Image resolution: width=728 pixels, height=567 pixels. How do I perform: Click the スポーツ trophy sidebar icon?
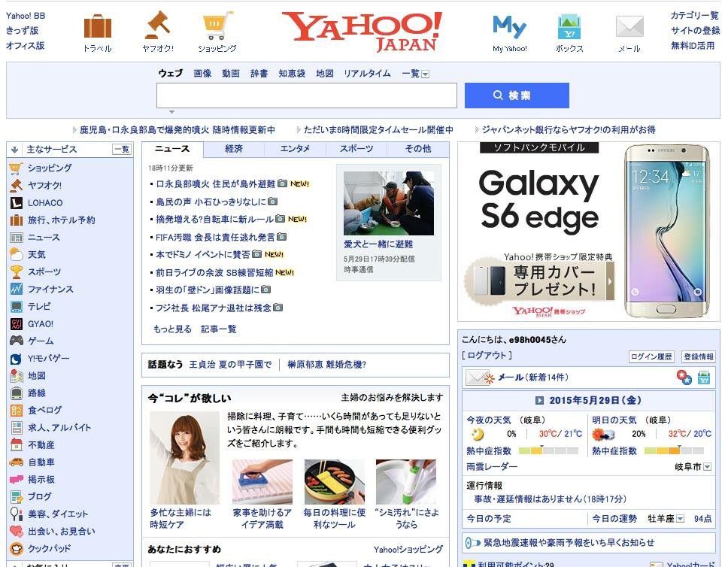coord(17,271)
